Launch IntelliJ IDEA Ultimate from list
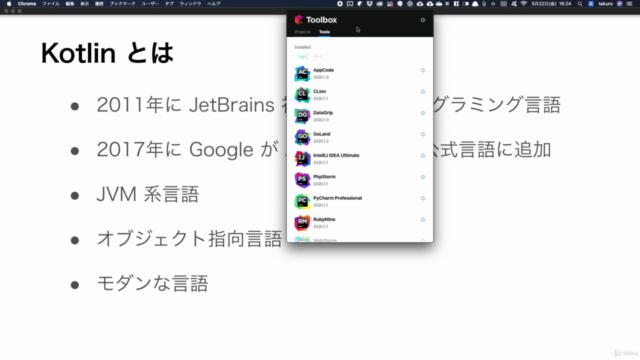This screenshot has height=360, width=640. [360, 159]
